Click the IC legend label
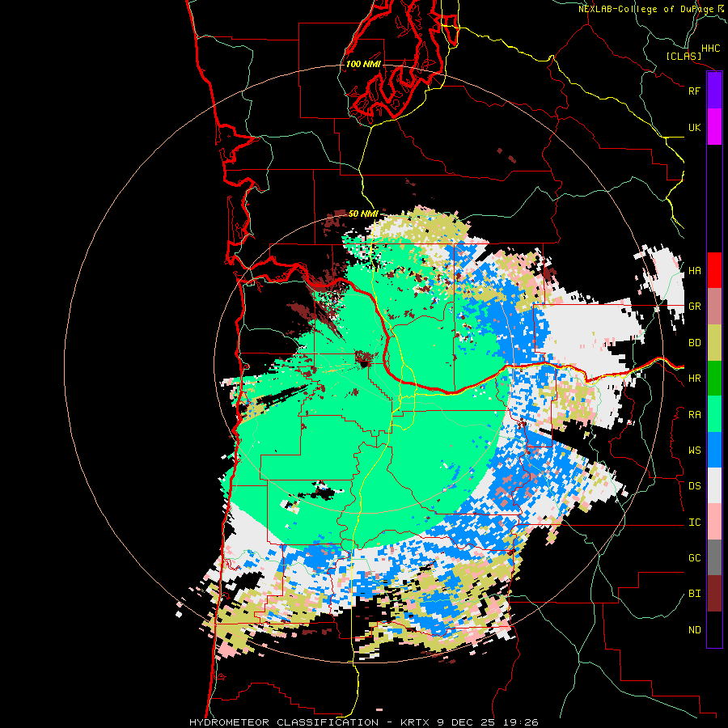Image resolution: width=728 pixels, height=728 pixels. pyautogui.click(x=694, y=523)
